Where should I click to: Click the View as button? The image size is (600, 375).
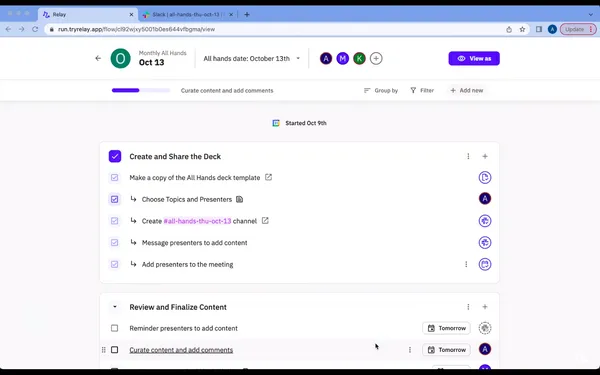[x=474, y=59]
